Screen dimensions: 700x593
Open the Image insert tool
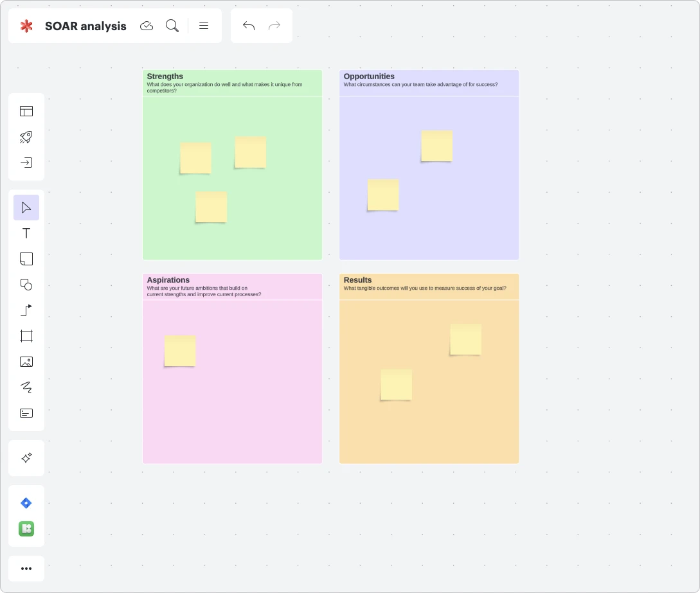[x=26, y=362]
